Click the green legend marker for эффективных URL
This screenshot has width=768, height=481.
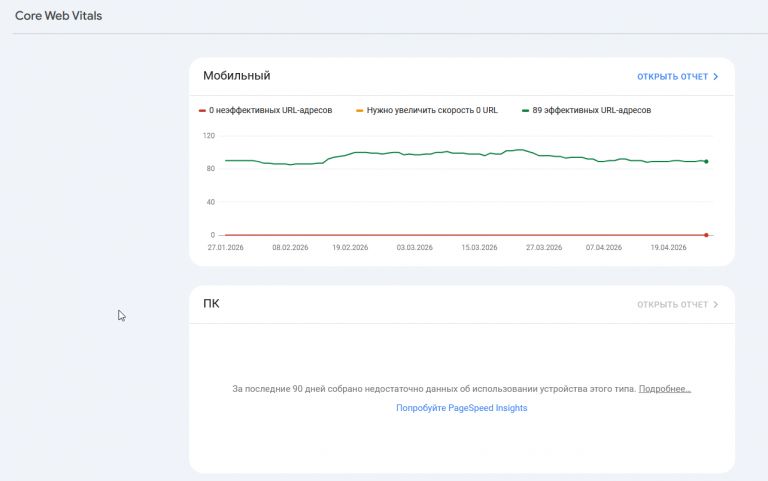click(526, 110)
